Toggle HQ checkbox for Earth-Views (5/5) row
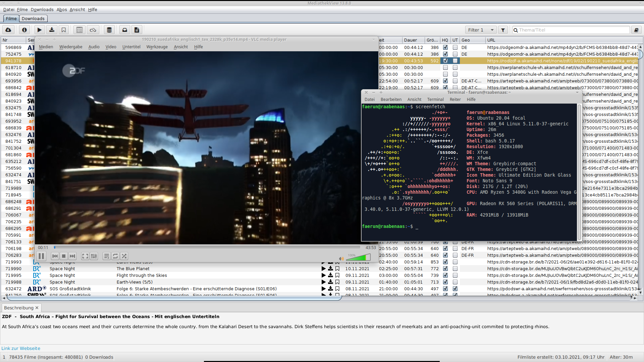The image size is (644, 362). pos(445,282)
